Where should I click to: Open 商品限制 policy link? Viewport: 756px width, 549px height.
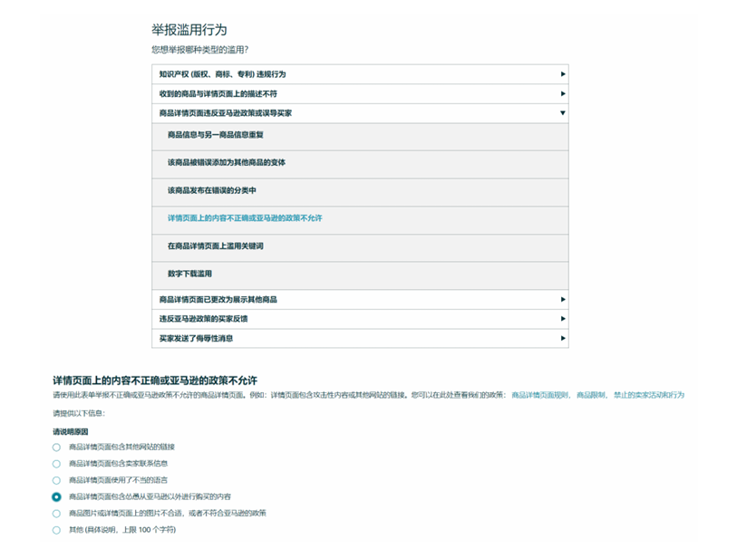tap(591, 395)
